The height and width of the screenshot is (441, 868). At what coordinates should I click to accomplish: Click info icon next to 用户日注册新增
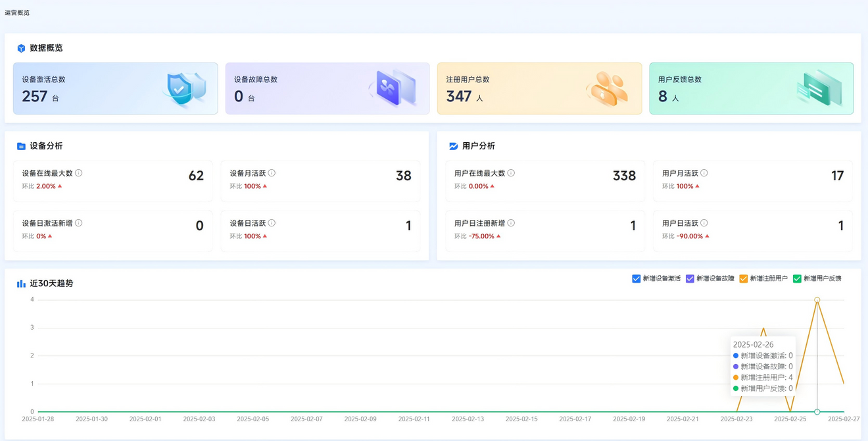click(x=511, y=223)
